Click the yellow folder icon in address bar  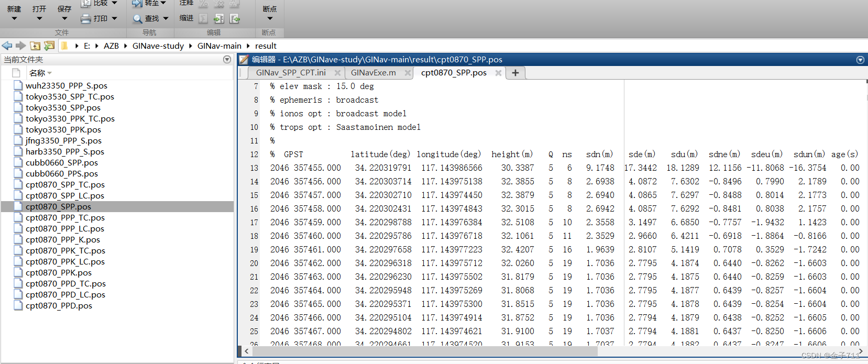[x=64, y=46]
